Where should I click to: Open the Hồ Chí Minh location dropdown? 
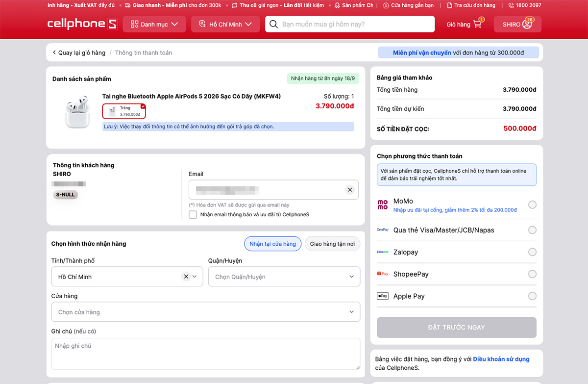click(x=225, y=24)
